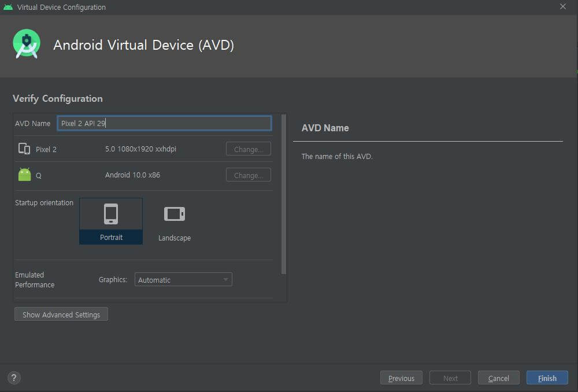Viewport: 578px width, 392px height.
Task: Click the Portrait phone icon
Action: click(110, 213)
